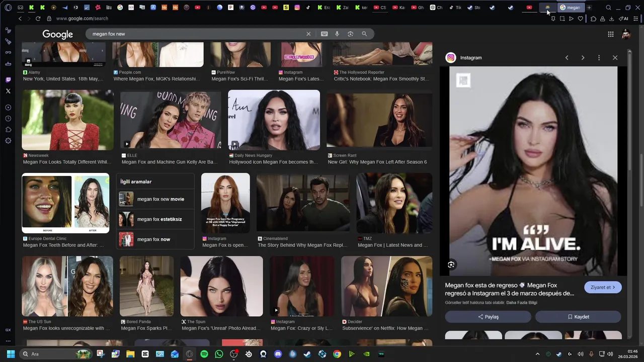Switch to the 'Era' browser tab
644x362 pixels.
[324, 8]
